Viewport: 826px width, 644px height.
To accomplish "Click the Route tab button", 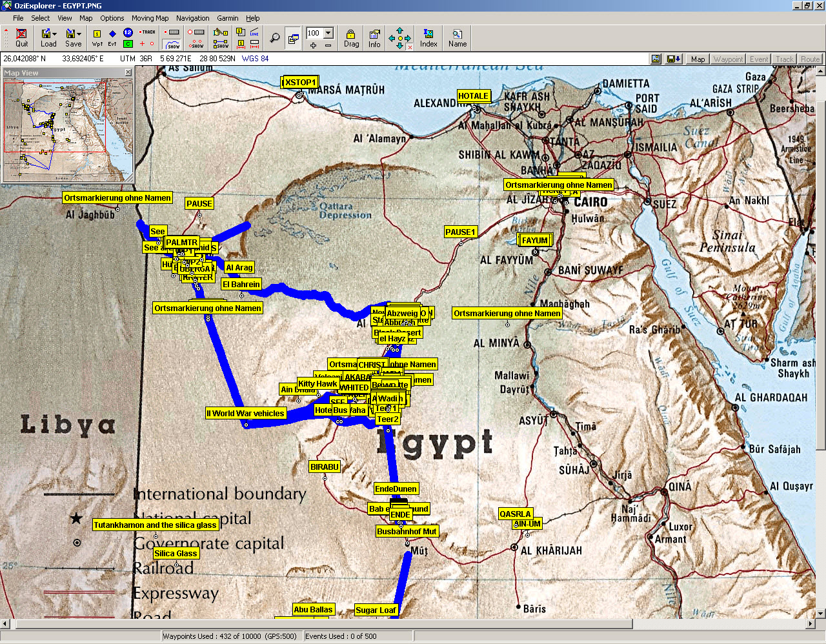I will [810, 59].
